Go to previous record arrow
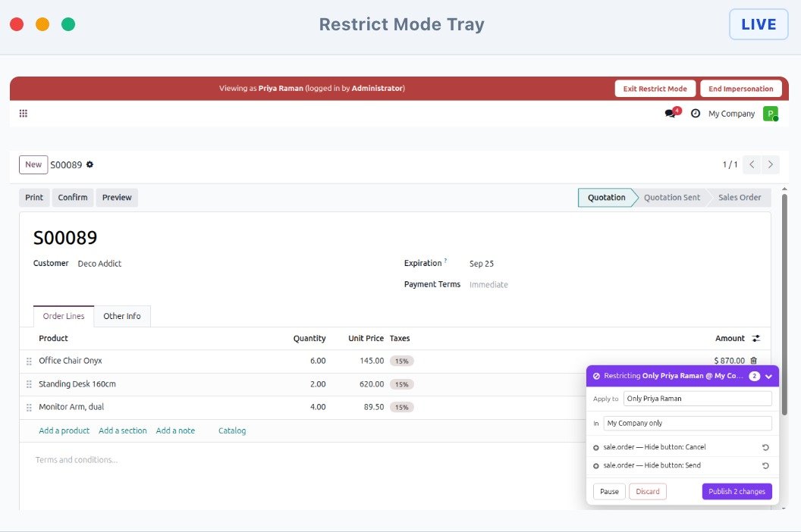This screenshot has width=801, height=532. [x=752, y=164]
